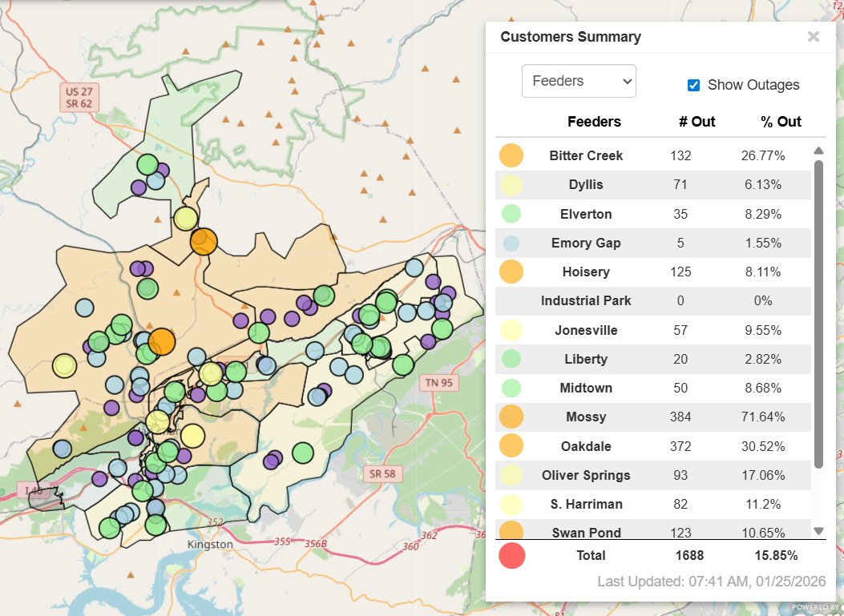This screenshot has width=844, height=616.
Task: Click the Kingston town label on map
Action: click(209, 545)
